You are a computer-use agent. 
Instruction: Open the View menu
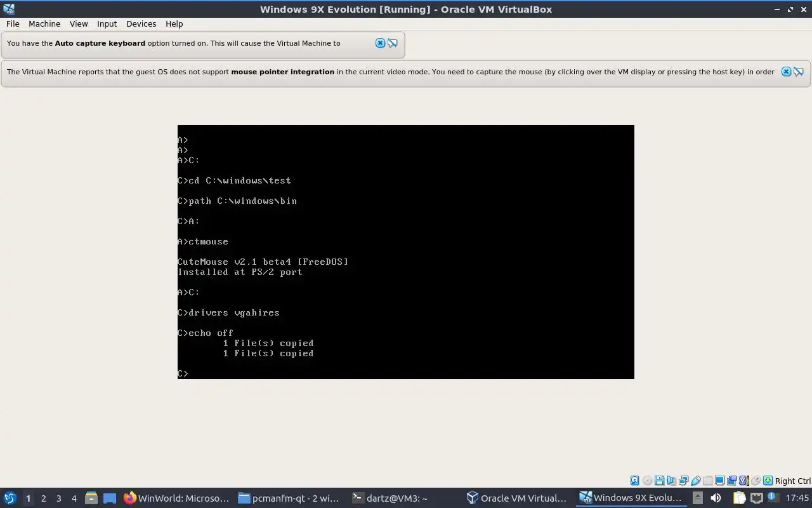[79, 23]
